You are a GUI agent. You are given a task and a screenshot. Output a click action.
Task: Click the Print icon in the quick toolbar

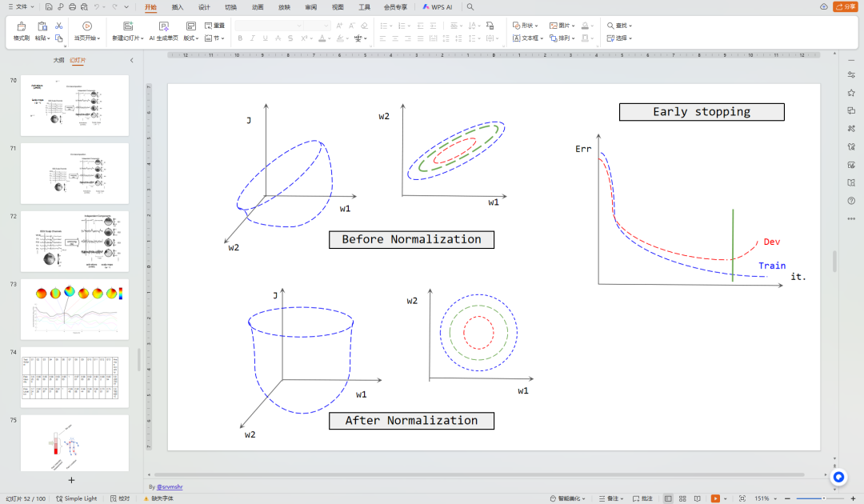pos(72,7)
